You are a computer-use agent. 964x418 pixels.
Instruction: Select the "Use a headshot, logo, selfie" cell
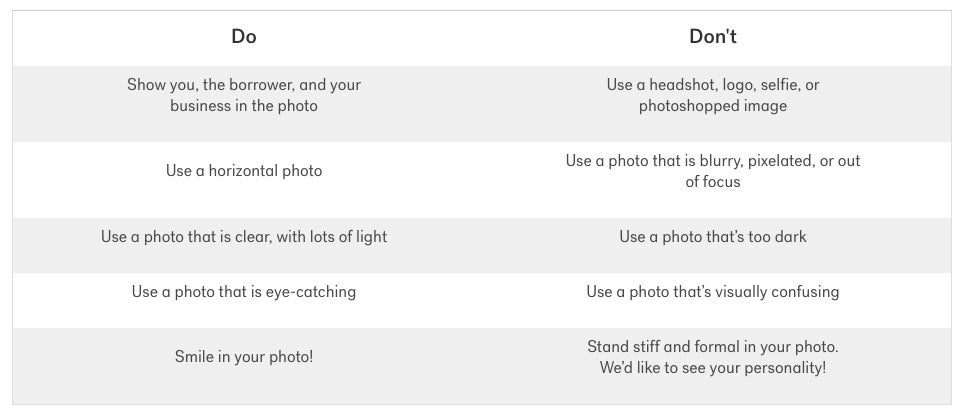pyautogui.click(x=712, y=95)
